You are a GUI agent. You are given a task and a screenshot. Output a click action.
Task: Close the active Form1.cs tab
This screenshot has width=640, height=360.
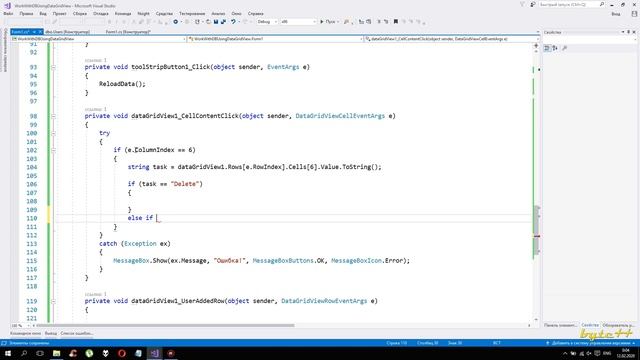[40, 32]
